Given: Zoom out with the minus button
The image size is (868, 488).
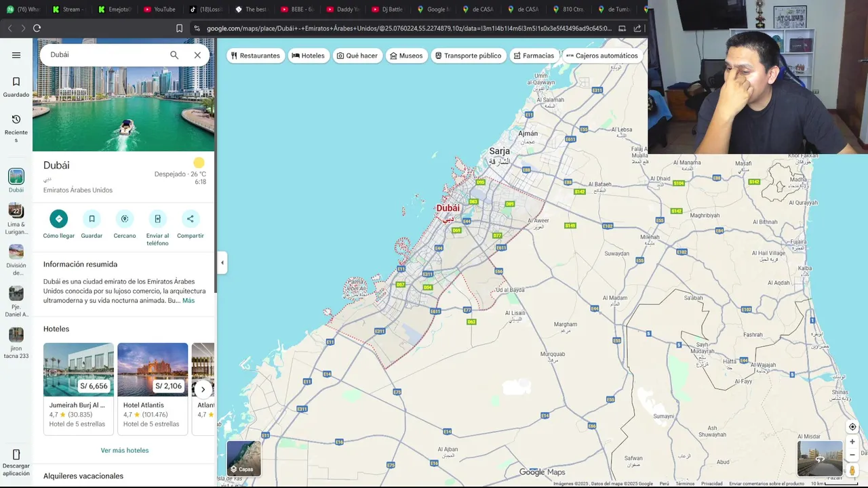Looking at the screenshot, I should pos(852,455).
